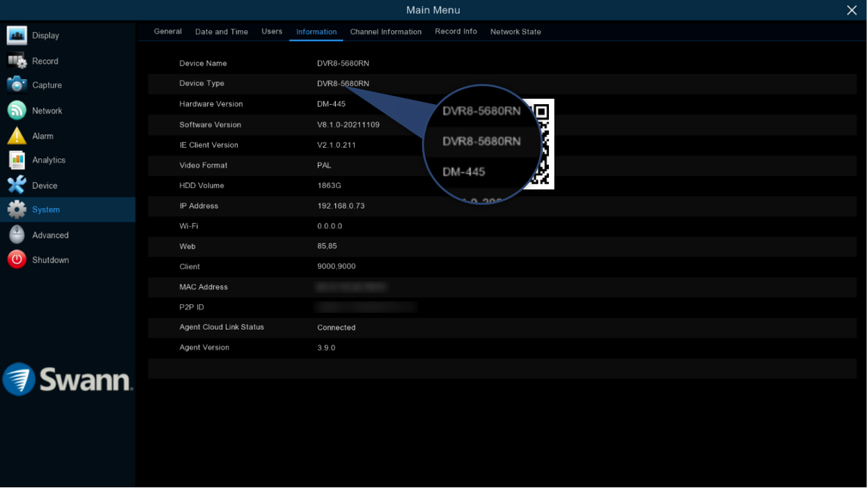Select the Record camera icon
The width and height of the screenshot is (868, 488).
pos(17,61)
